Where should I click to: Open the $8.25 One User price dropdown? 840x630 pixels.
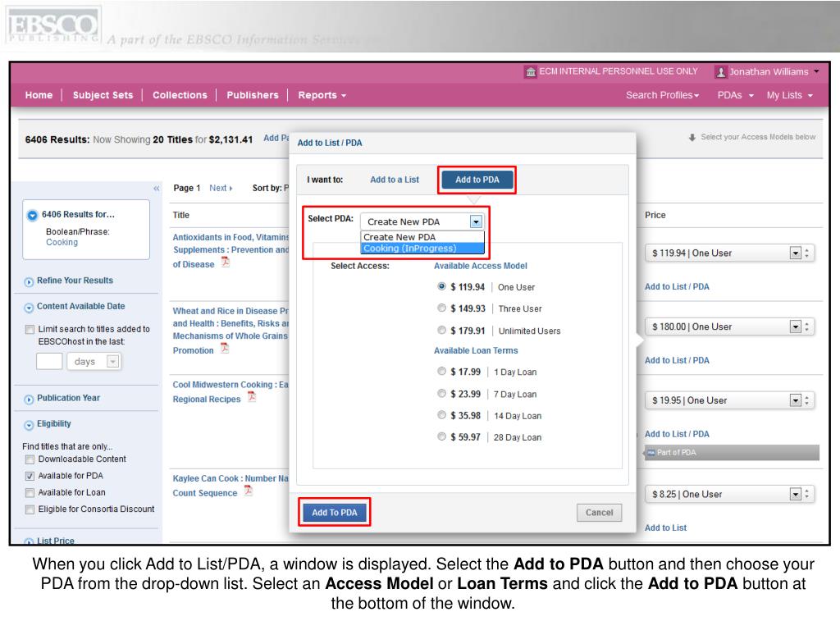(796, 495)
